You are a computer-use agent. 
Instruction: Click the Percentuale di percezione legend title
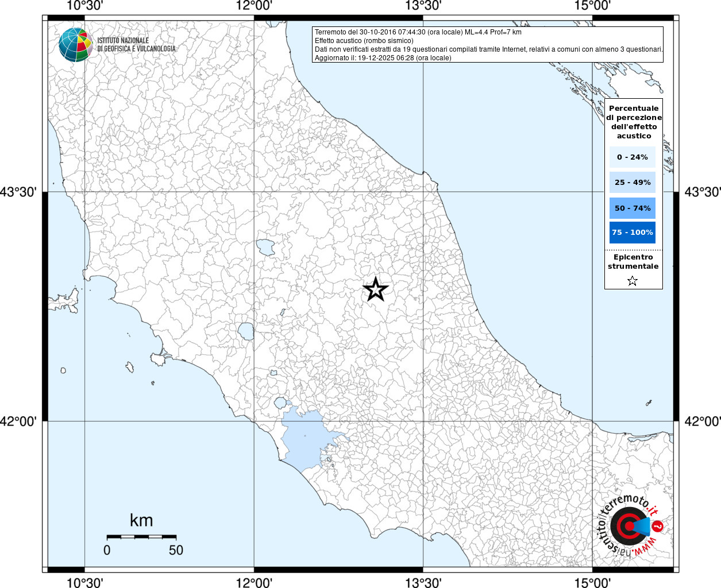(634, 122)
